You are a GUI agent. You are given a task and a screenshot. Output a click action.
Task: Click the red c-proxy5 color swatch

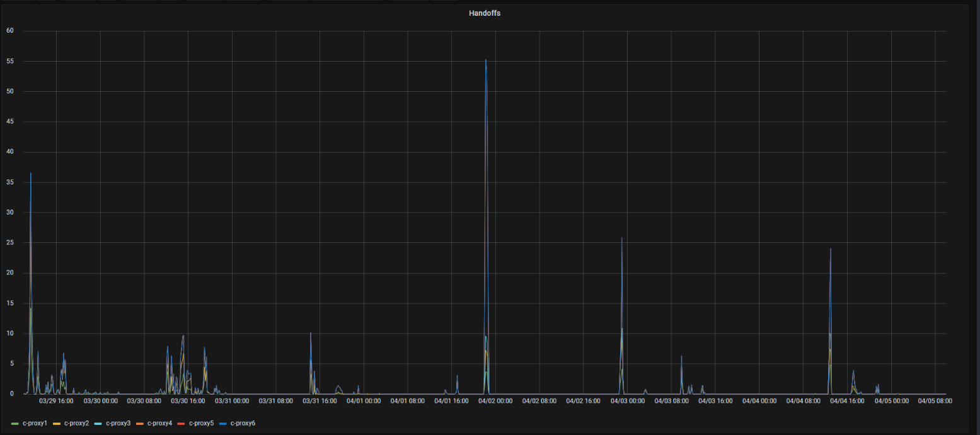(182, 424)
